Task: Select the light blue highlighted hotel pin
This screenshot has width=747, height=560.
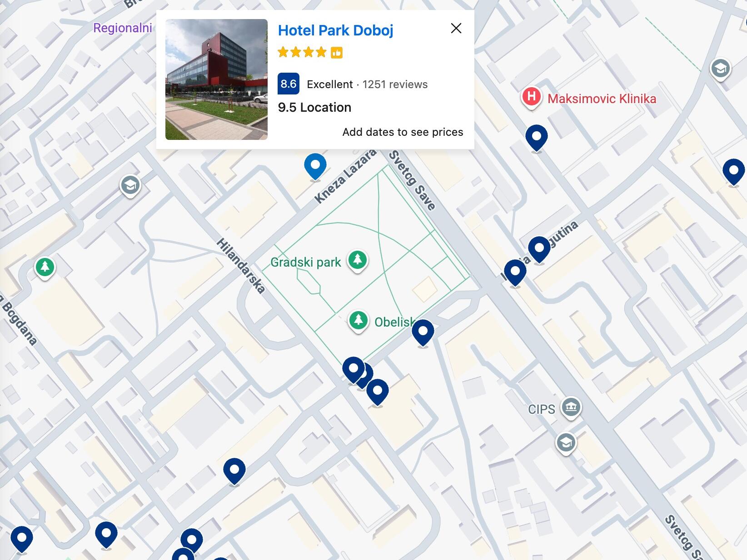Action: 315,166
